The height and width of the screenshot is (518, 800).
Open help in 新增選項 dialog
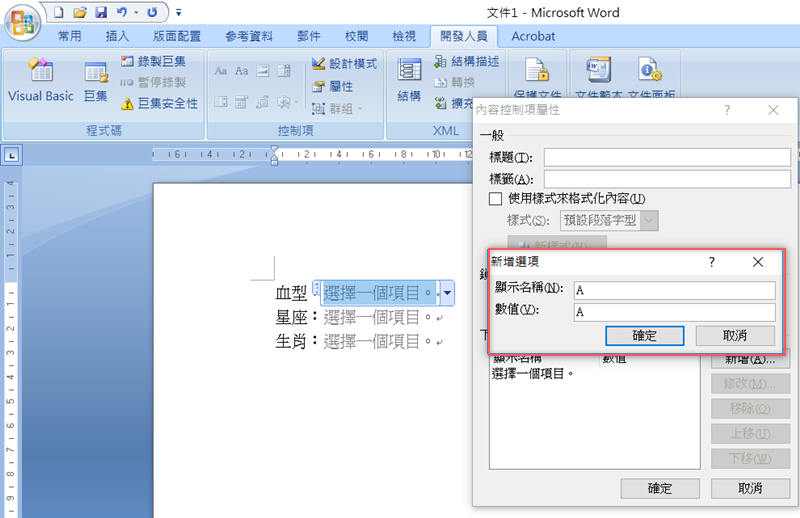pos(712,262)
